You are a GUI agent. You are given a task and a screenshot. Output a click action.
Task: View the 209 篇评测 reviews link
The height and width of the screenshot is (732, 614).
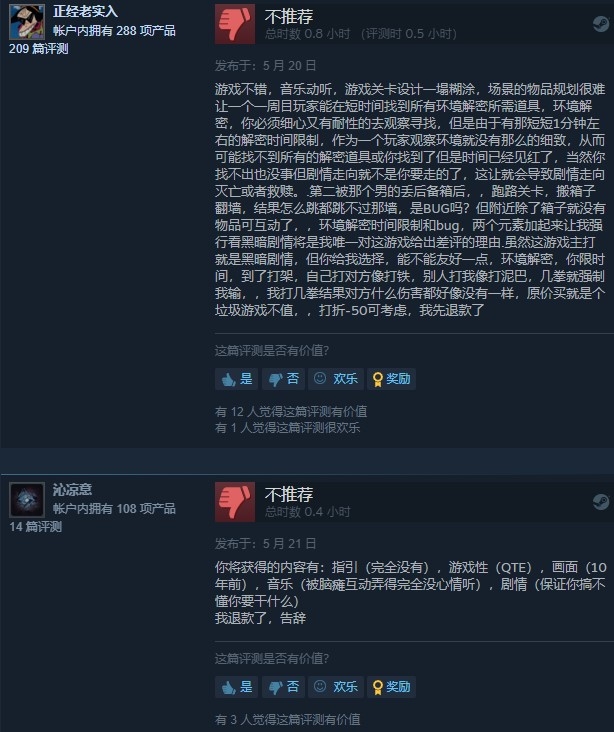pos(39,49)
